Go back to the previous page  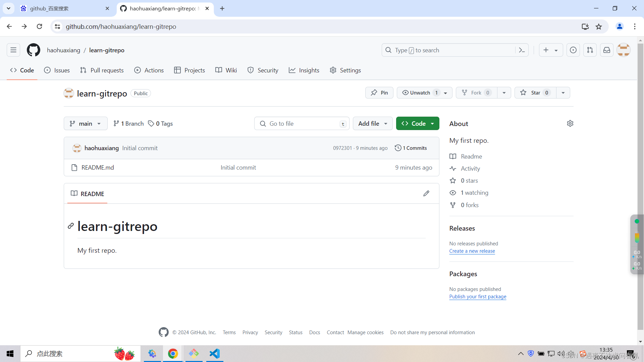(x=9, y=26)
